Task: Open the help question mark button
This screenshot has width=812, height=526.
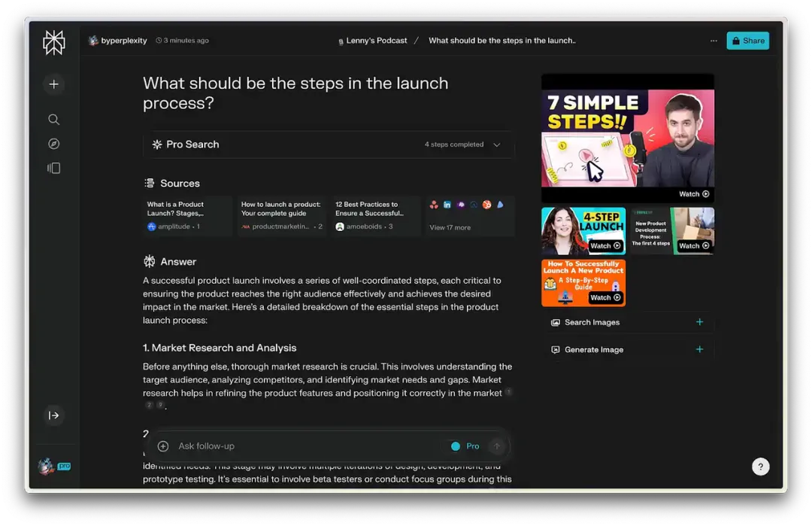Action: coord(760,467)
